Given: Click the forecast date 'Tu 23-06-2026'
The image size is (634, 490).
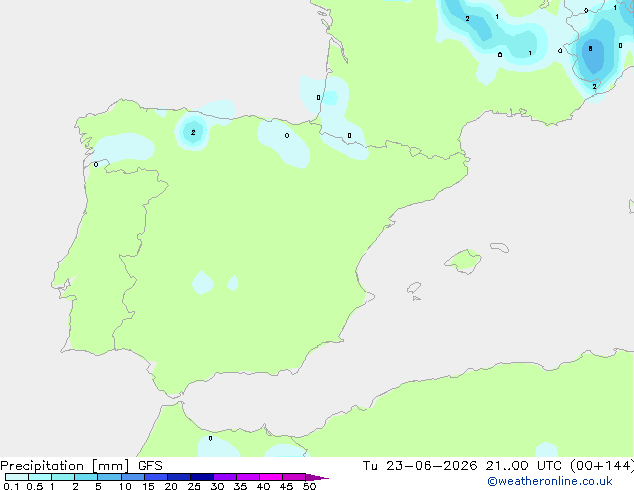Looking at the screenshot, I should pos(420,466).
